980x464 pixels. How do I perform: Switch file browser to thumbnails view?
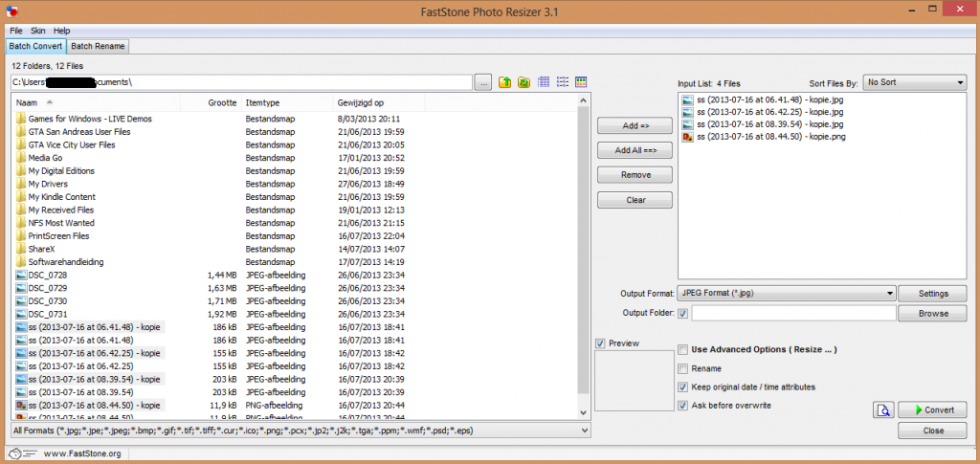click(x=581, y=82)
